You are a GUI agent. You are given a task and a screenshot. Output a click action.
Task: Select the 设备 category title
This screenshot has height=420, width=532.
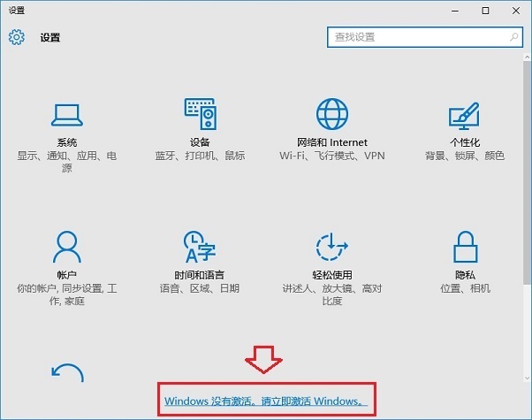[200, 142]
